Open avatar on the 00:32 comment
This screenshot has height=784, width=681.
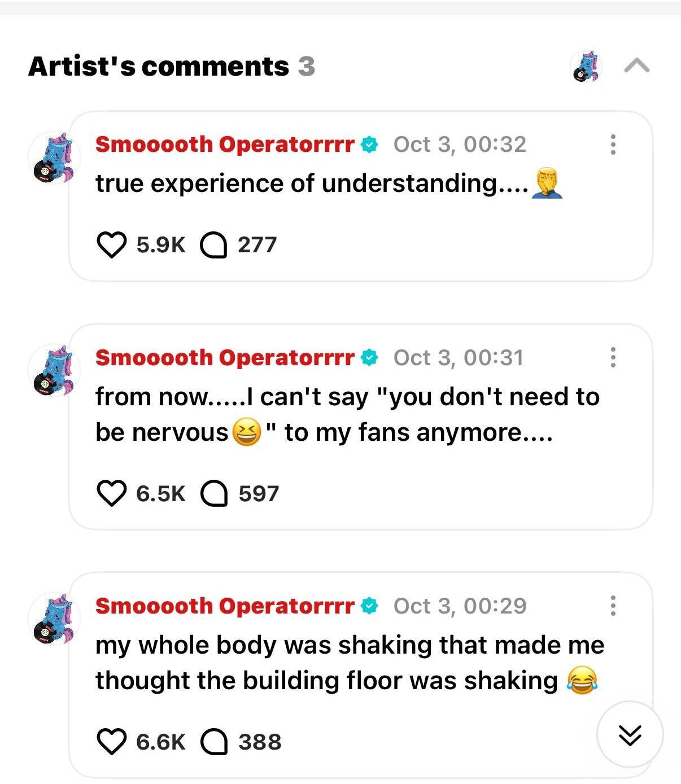coord(54,158)
